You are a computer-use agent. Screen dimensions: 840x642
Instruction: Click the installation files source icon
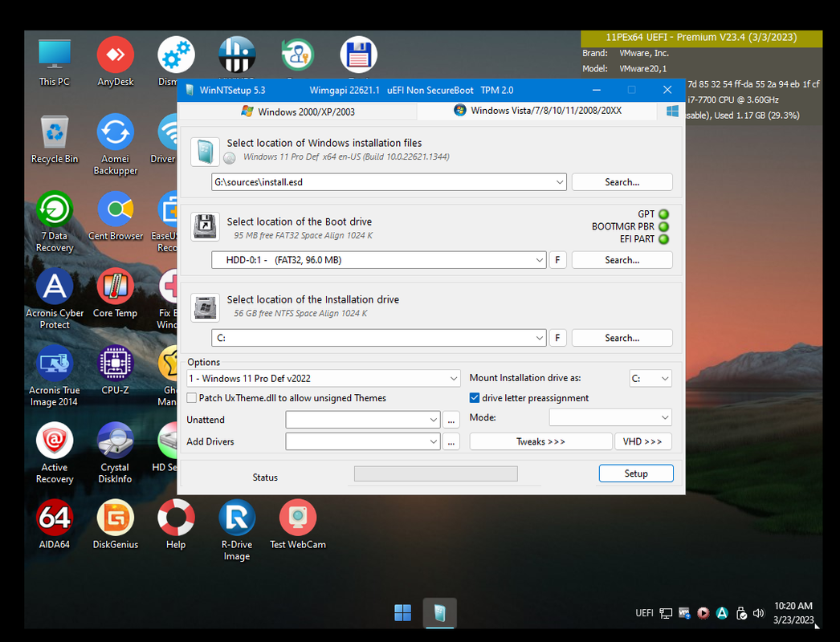coord(205,152)
